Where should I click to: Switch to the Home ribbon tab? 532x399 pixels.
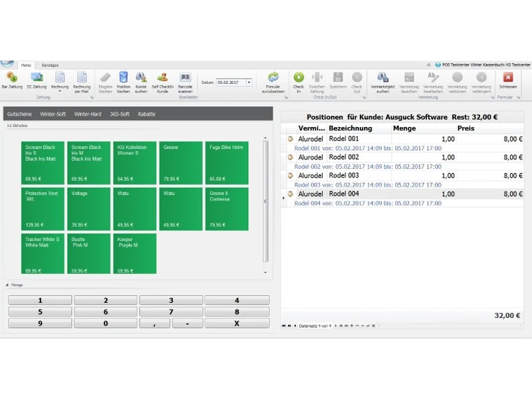pyautogui.click(x=26, y=65)
